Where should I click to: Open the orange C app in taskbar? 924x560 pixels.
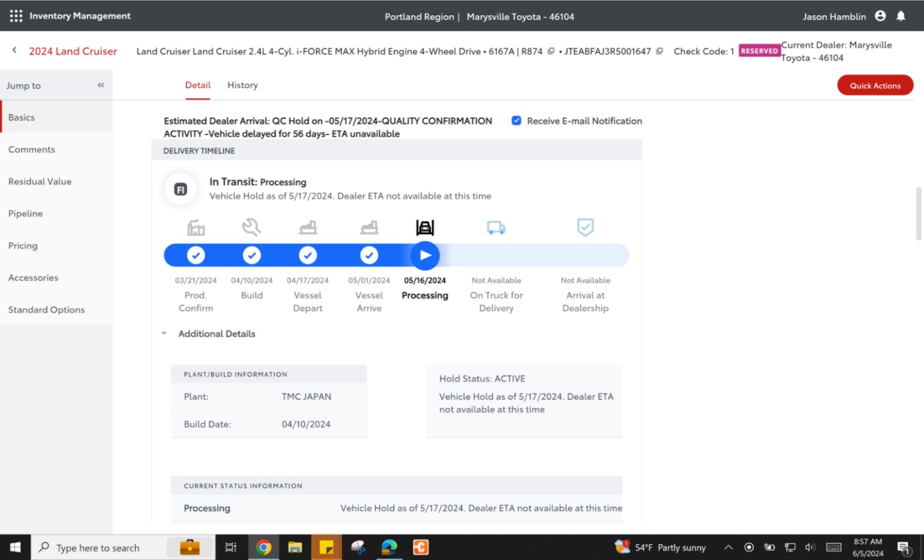[421, 547]
